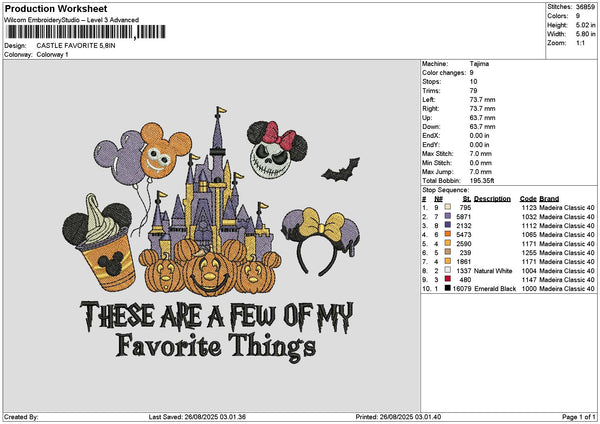The image size is (600, 424).
Task: Click the black bat in the design
Action: 341,170
